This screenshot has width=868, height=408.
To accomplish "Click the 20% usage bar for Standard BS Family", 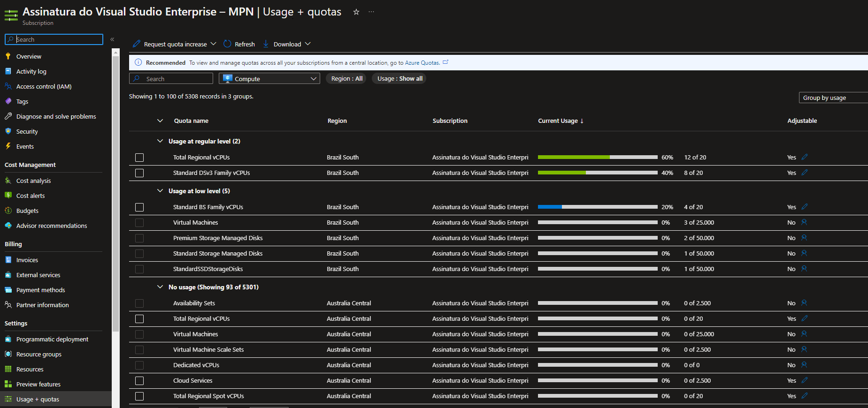I will click(x=598, y=207).
